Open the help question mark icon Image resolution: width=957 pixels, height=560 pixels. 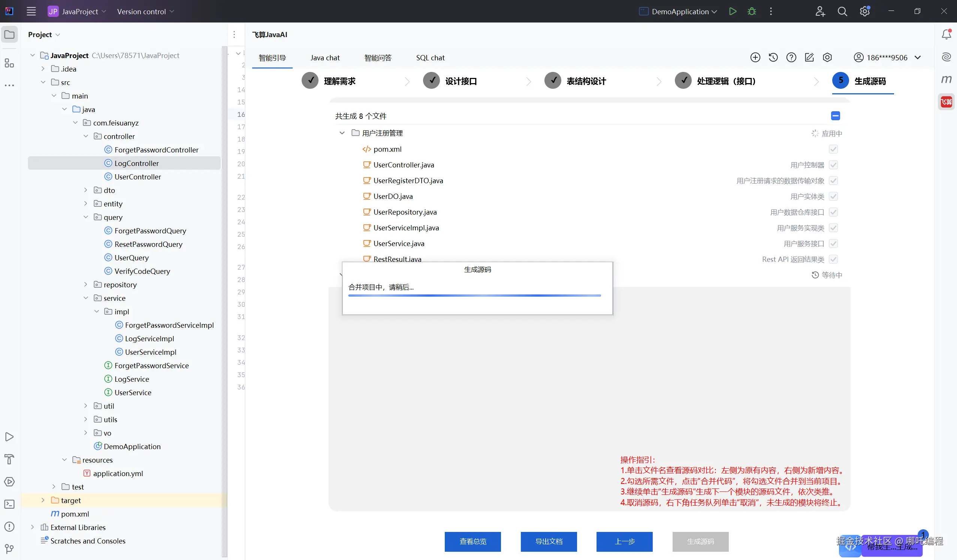(x=791, y=57)
